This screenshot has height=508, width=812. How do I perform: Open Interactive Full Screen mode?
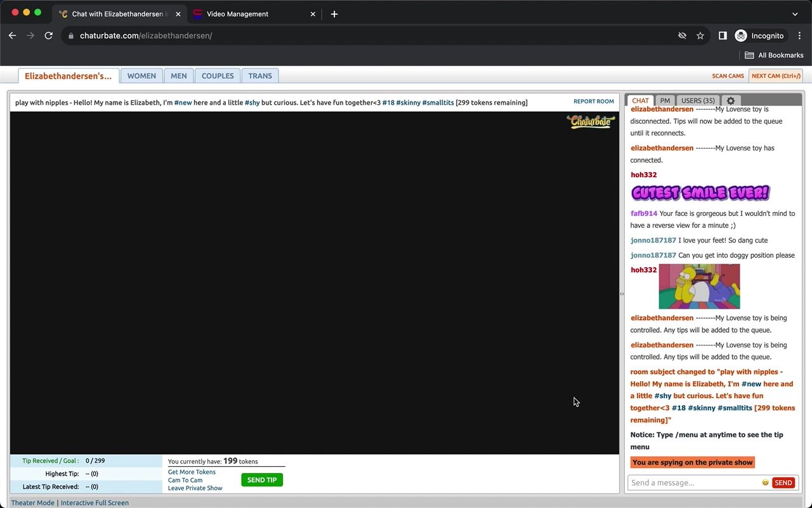pos(95,503)
